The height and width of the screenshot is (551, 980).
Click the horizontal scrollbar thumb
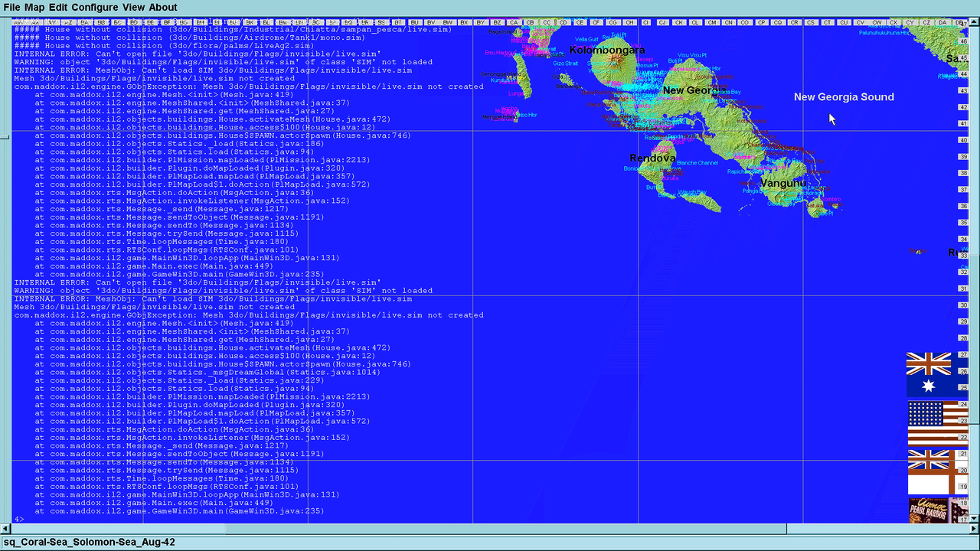pos(506,529)
